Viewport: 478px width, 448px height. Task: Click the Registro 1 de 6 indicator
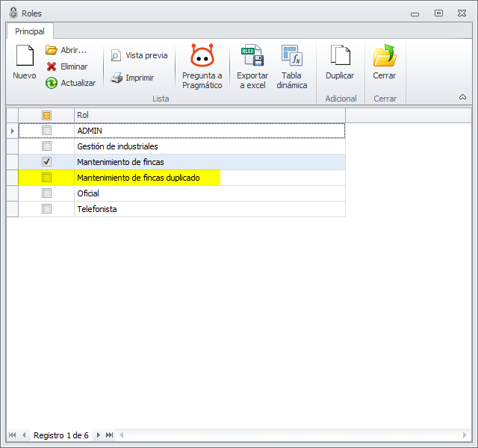point(61,435)
